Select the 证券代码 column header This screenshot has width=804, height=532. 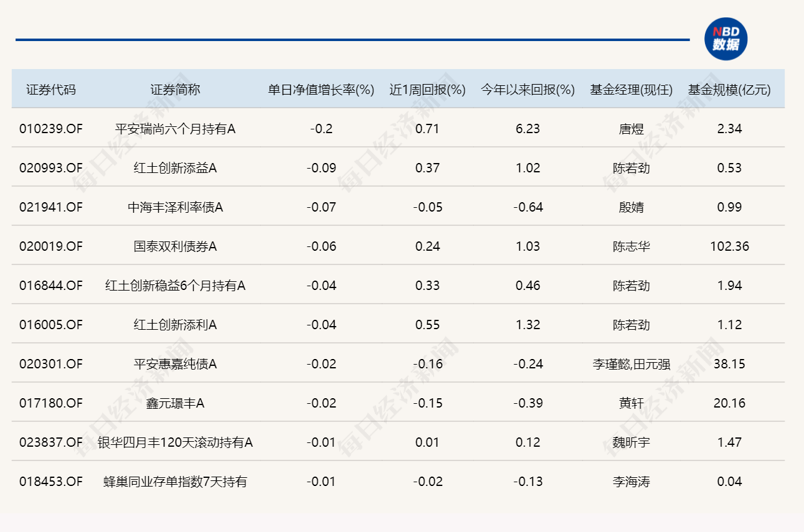[51, 90]
